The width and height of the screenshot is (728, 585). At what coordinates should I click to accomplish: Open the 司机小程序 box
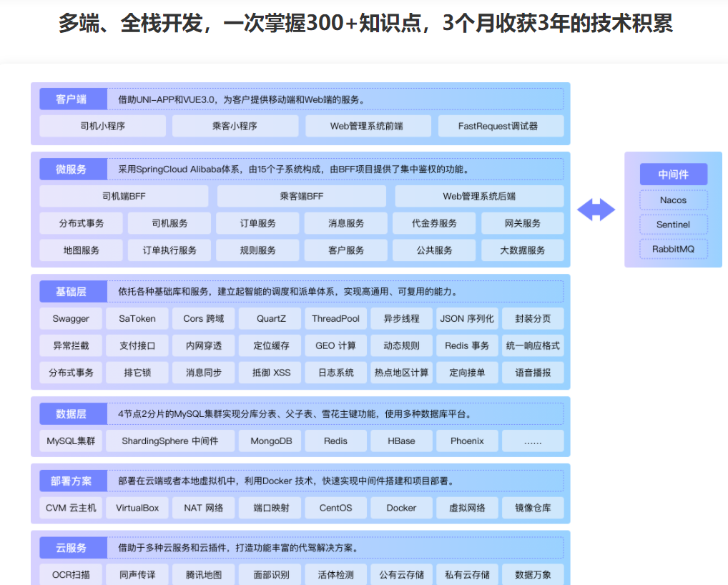point(102,126)
